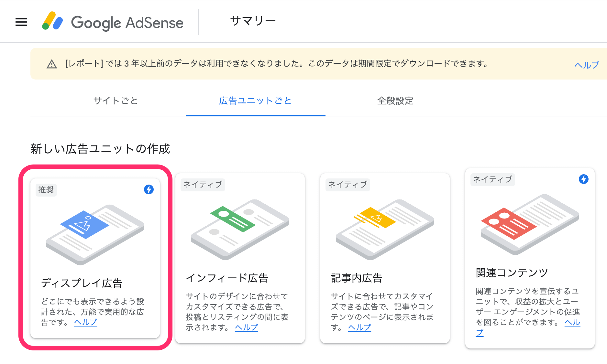607x364 pixels.
Task: Open ヘルプ link in 関連コンテンツ description
Action: coord(572,322)
